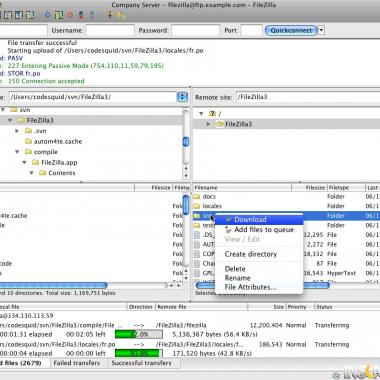380x380 pixels.
Task: Toggle processing of the transfer queue
Action: point(59,15)
